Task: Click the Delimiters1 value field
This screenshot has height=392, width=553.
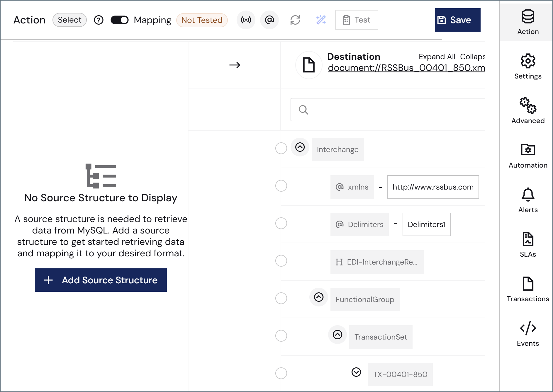Action: tap(427, 224)
